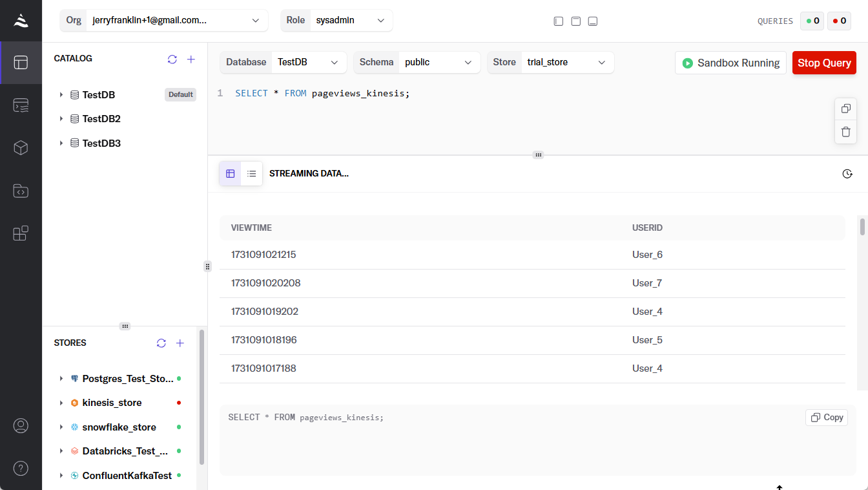
Task: Switch results to table view
Action: tap(231, 174)
